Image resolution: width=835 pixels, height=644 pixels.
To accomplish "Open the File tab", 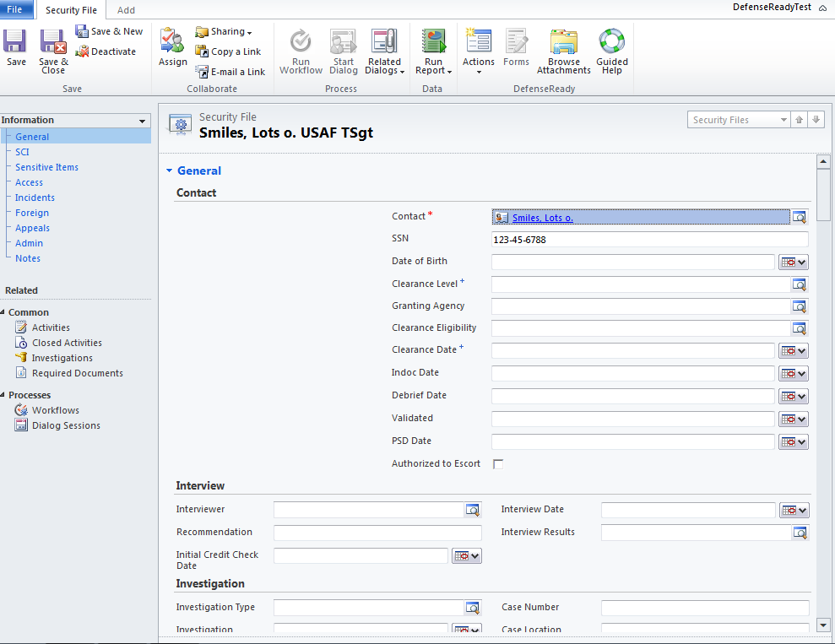I will 16,9.
